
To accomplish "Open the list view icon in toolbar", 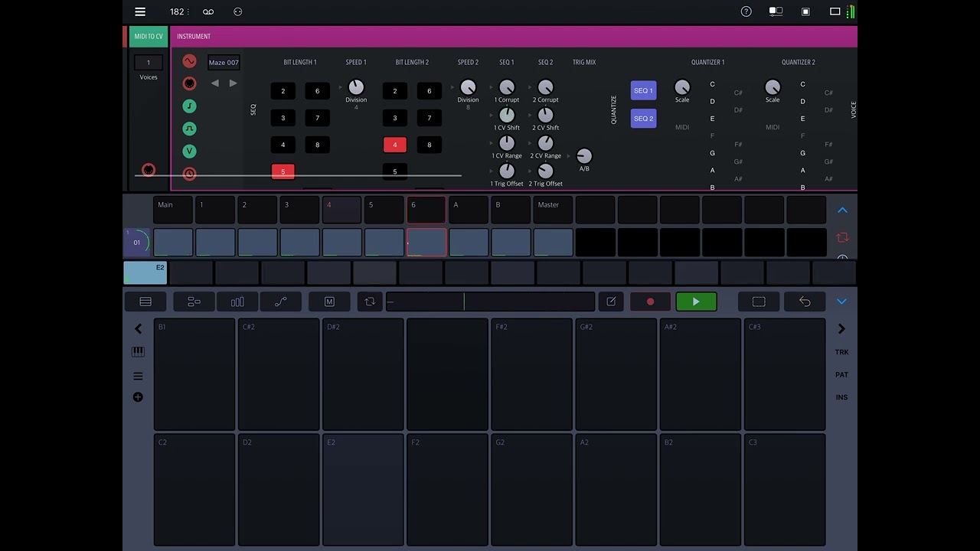I will (x=145, y=302).
